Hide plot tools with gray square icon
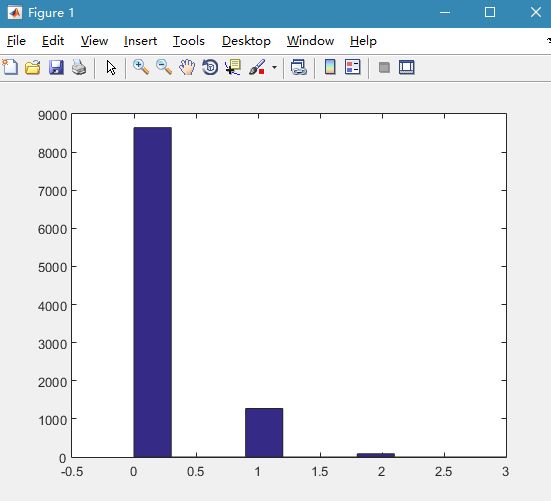Screen dimensions: 551x501 [x=384, y=67]
